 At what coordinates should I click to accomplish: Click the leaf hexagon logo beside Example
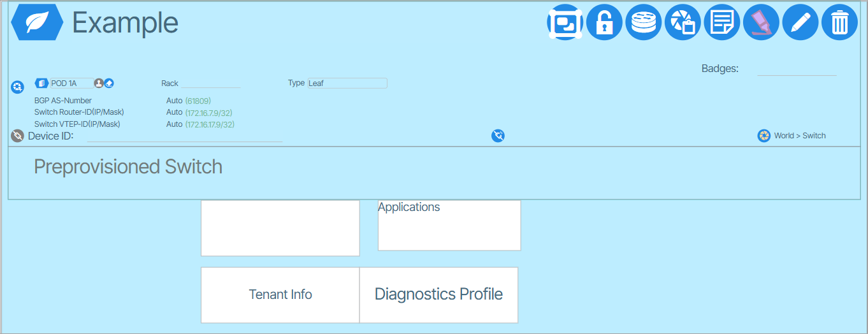(37, 22)
